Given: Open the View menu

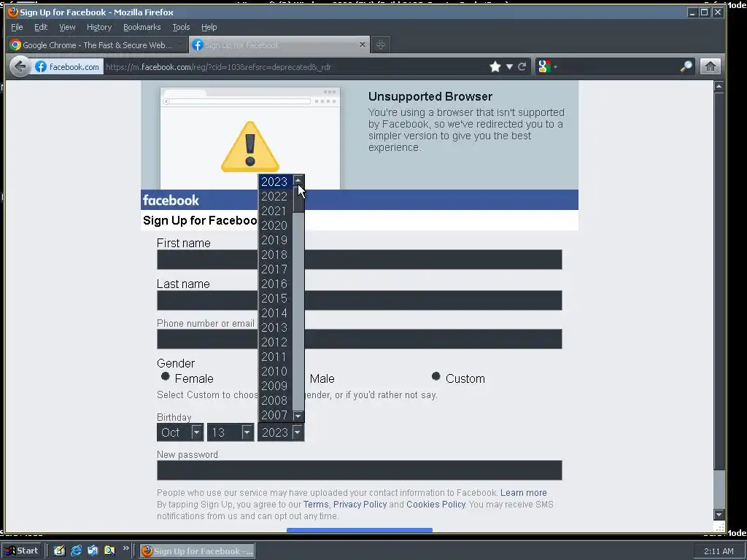Looking at the screenshot, I should tap(67, 27).
